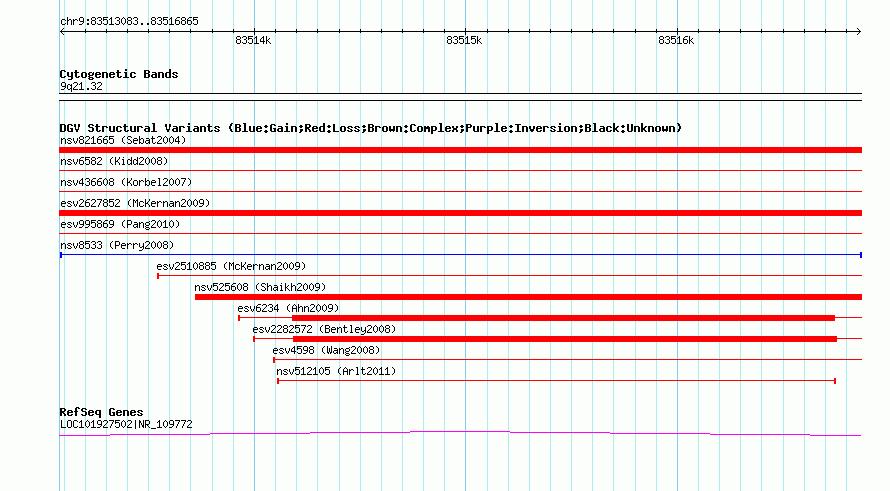The width and height of the screenshot is (890, 491).
Task: Click the 83514k ruler mark
Action: click(253, 40)
